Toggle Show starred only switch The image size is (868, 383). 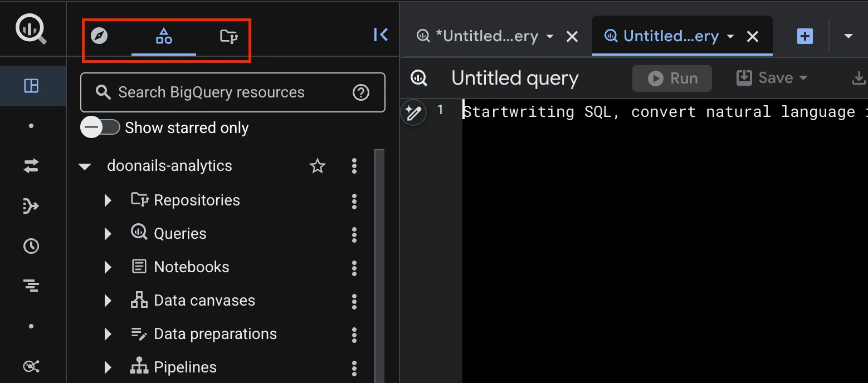tap(100, 127)
